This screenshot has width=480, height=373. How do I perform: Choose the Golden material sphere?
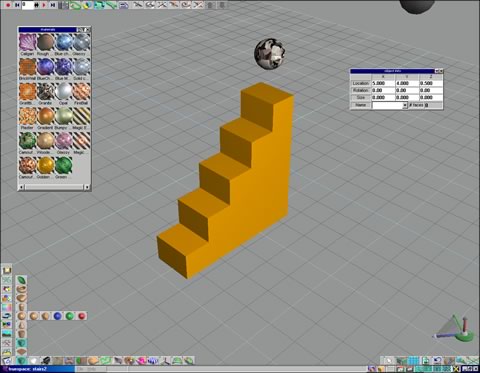[46, 165]
